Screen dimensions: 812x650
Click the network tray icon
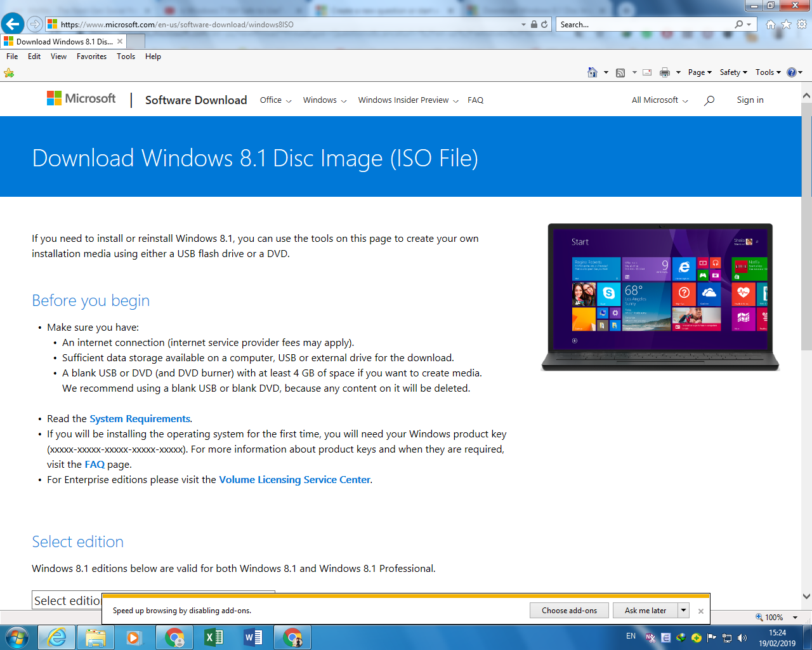(x=727, y=638)
